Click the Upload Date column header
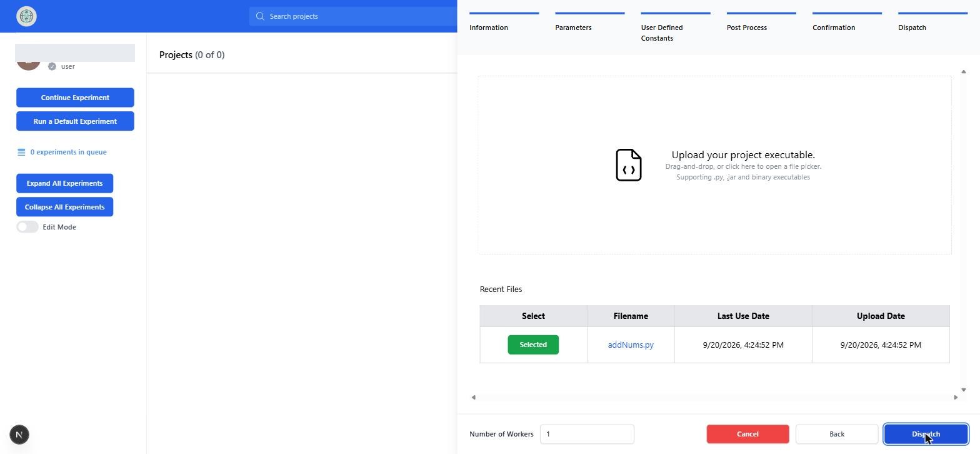The height and width of the screenshot is (454, 980). [881, 316]
